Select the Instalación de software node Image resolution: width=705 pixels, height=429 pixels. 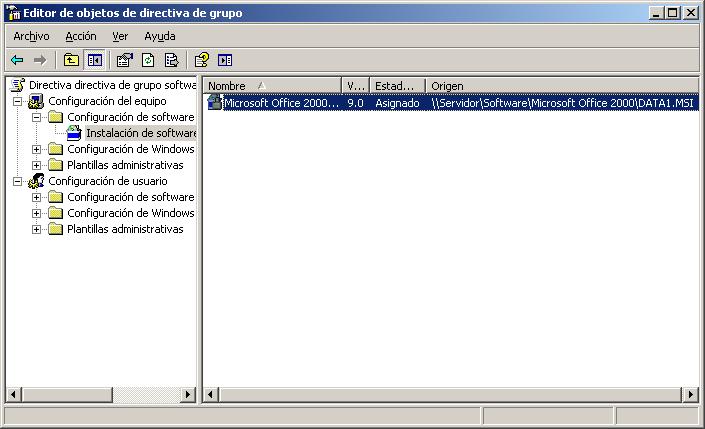click(x=140, y=133)
